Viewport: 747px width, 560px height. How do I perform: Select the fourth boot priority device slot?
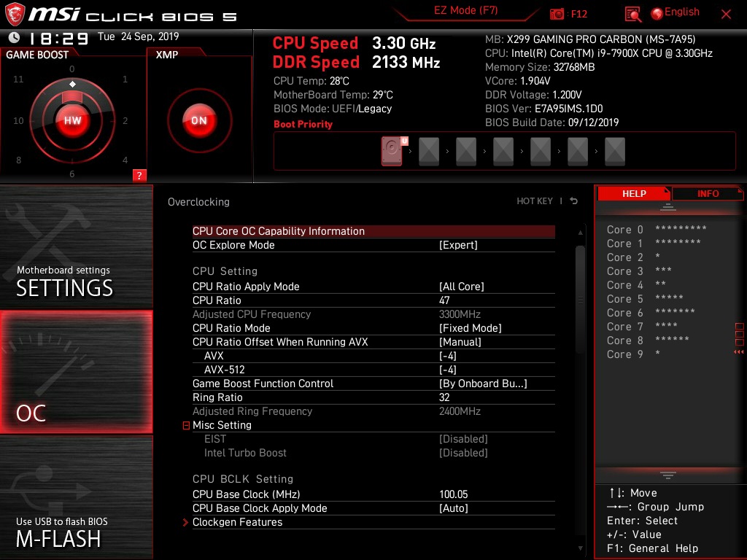coord(503,152)
